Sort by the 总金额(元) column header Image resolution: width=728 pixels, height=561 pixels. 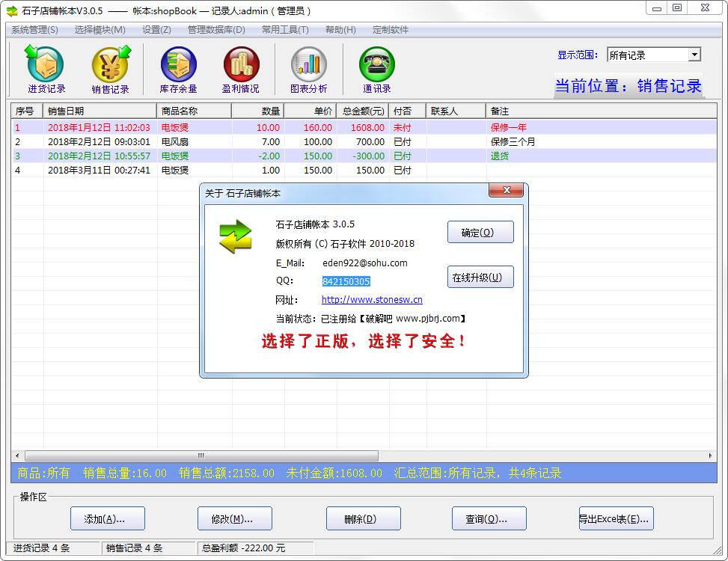tap(363, 111)
